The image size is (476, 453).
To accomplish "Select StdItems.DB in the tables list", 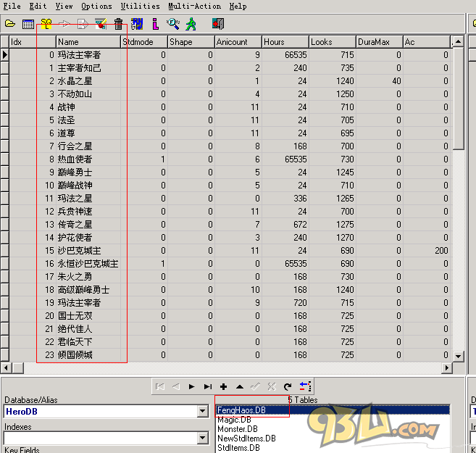I will point(333,448).
